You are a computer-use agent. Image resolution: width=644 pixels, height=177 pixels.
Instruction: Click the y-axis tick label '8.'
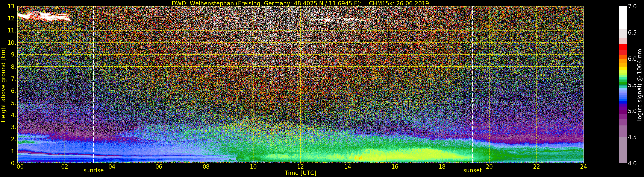pos(14,67)
